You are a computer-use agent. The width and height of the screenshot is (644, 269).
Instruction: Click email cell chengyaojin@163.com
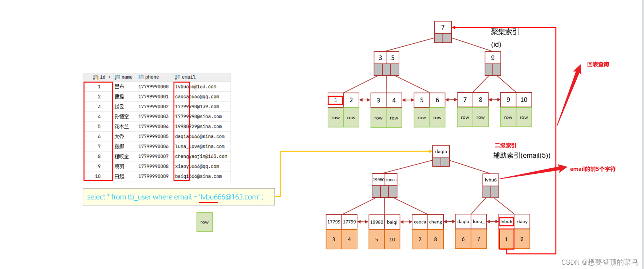(201, 156)
